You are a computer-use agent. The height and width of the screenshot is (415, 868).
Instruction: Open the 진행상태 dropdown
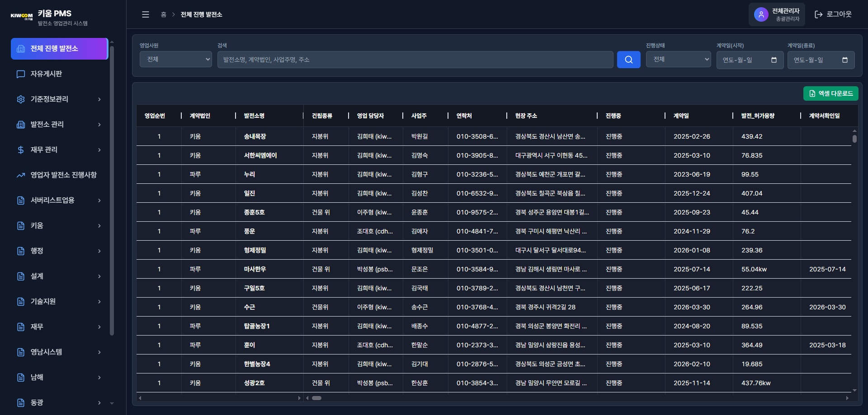(679, 59)
